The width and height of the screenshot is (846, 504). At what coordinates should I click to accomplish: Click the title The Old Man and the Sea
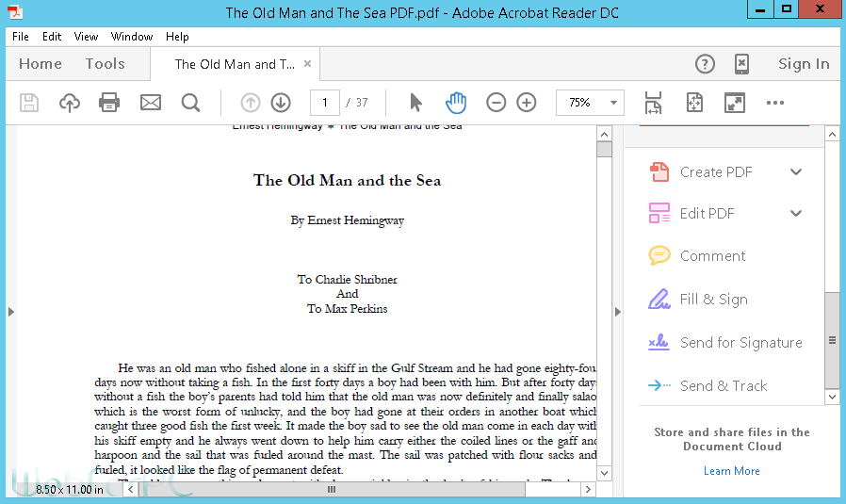tap(347, 180)
